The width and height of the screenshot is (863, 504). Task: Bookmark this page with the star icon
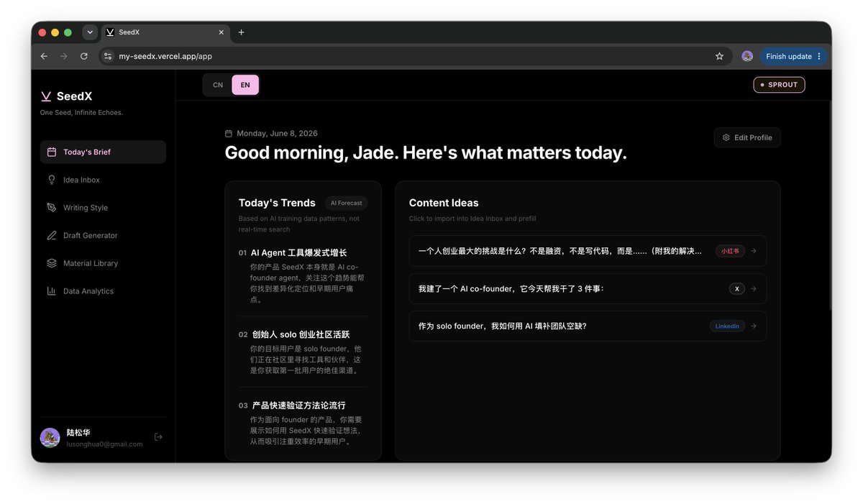click(719, 56)
